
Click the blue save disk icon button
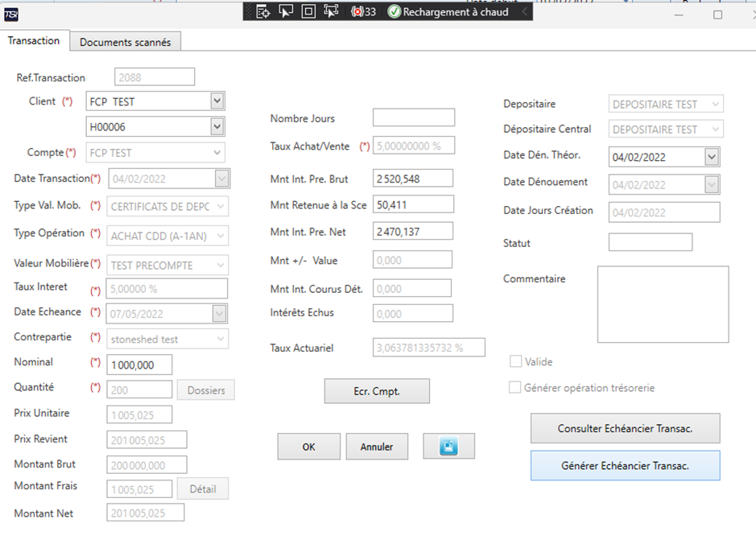449,446
